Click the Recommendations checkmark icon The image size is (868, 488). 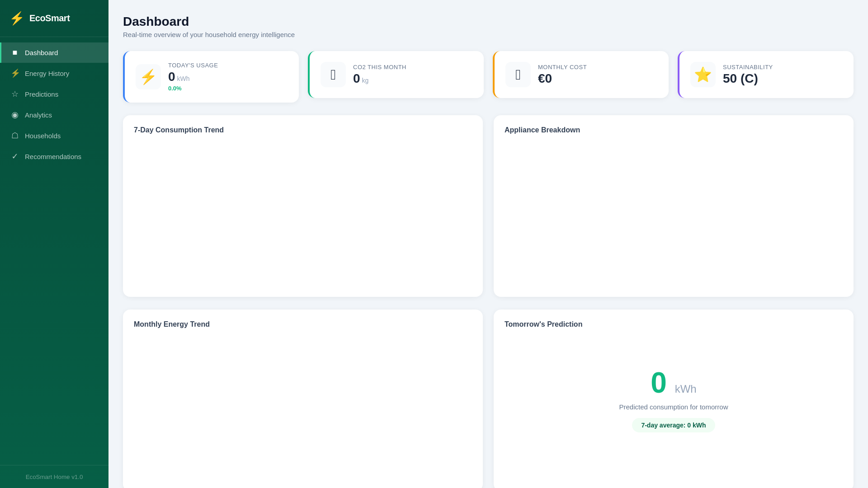pos(15,156)
